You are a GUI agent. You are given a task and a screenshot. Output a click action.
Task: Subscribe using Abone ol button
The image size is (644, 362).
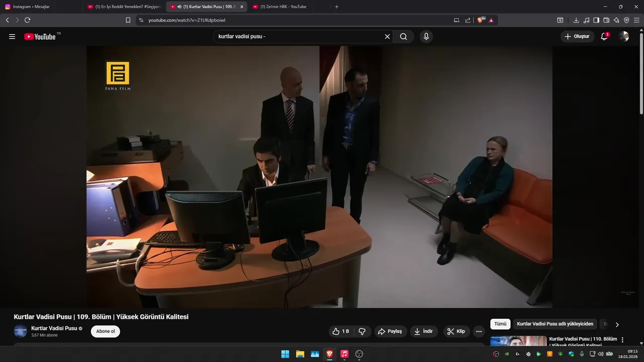pos(106,331)
